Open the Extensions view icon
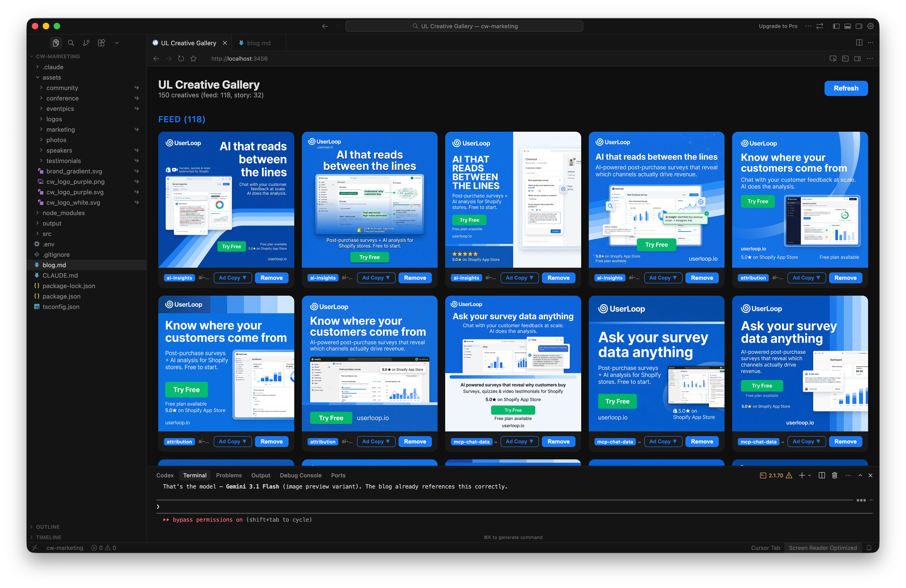Image resolution: width=906 pixels, height=588 pixels. click(101, 43)
